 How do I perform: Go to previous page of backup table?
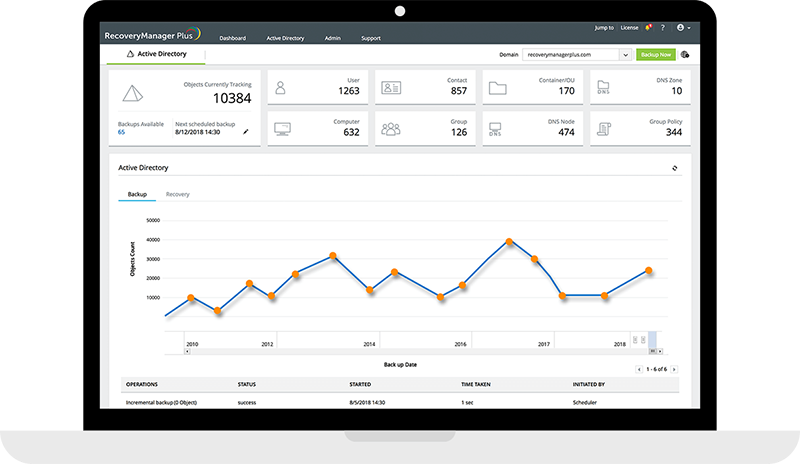(639, 369)
